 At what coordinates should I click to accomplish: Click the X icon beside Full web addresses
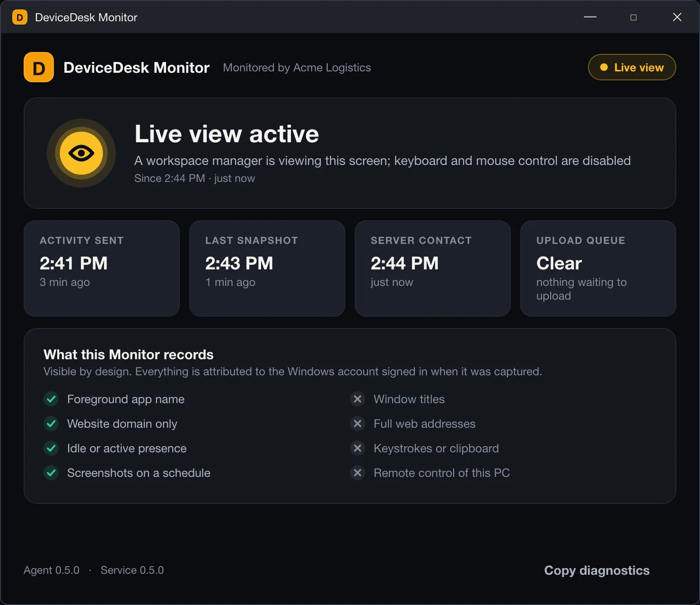tap(358, 423)
